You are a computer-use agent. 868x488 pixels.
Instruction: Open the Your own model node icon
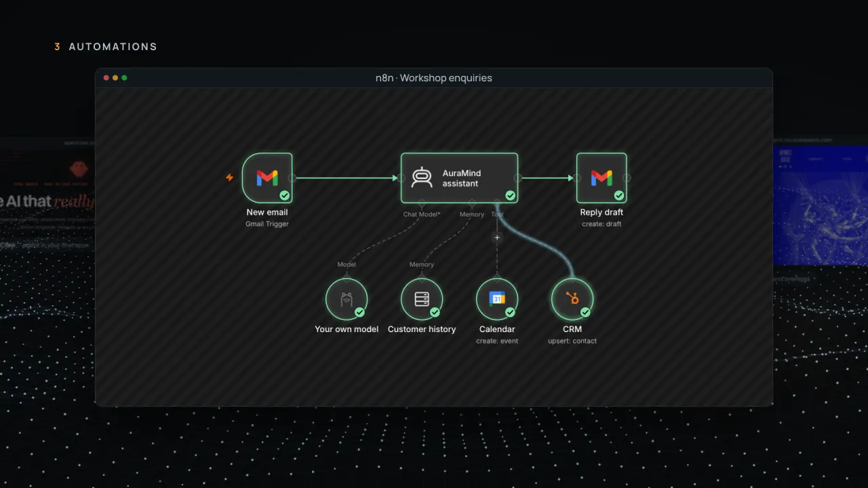tap(347, 299)
